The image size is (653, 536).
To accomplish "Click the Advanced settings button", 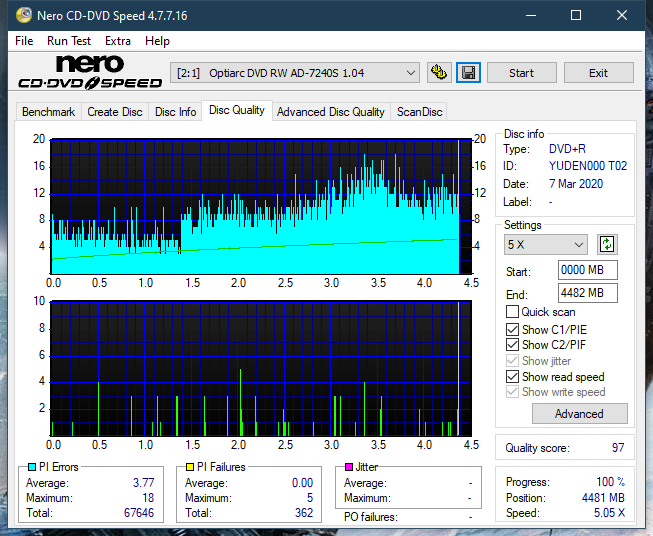I will (579, 414).
